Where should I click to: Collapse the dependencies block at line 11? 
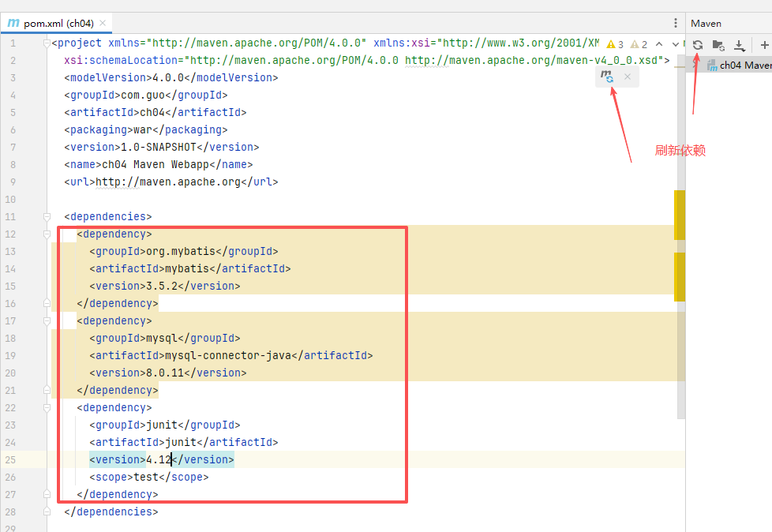(x=47, y=216)
